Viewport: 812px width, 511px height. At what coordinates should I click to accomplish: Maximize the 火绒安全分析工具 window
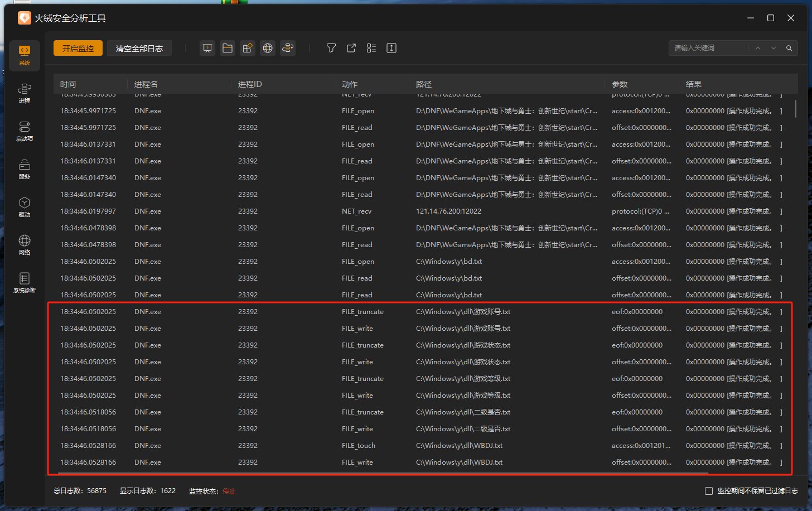coord(771,18)
